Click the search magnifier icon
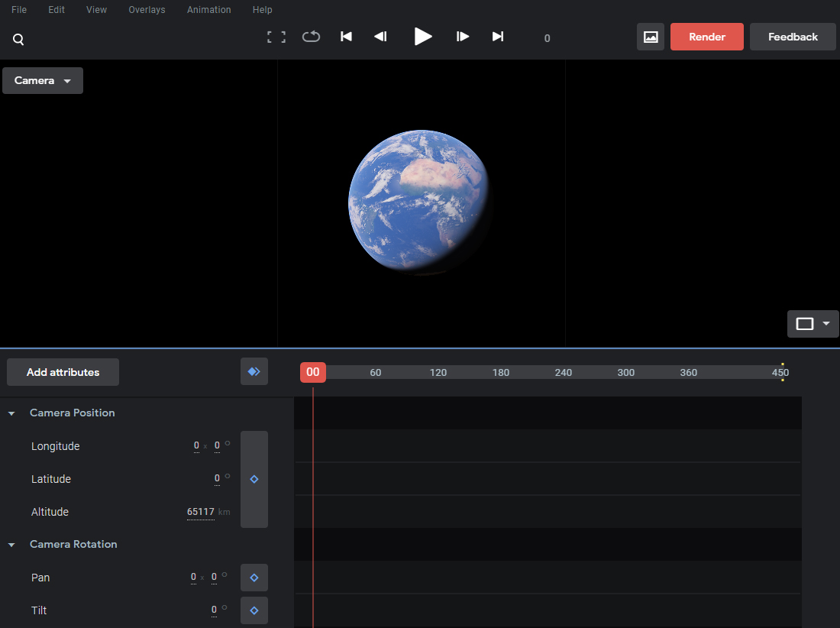Image resolution: width=840 pixels, height=628 pixels. coord(18,40)
